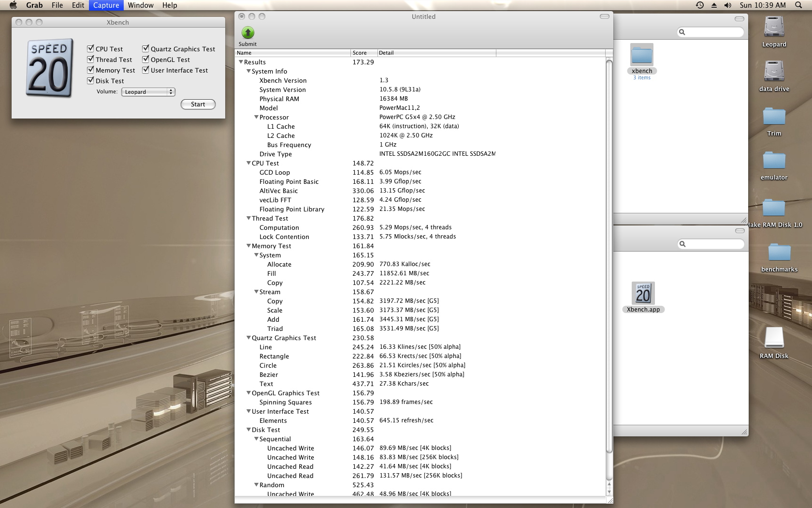The width and height of the screenshot is (812, 508).
Task: Disable the Quartz Graphics Test checkbox
Action: (x=145, y=48)
